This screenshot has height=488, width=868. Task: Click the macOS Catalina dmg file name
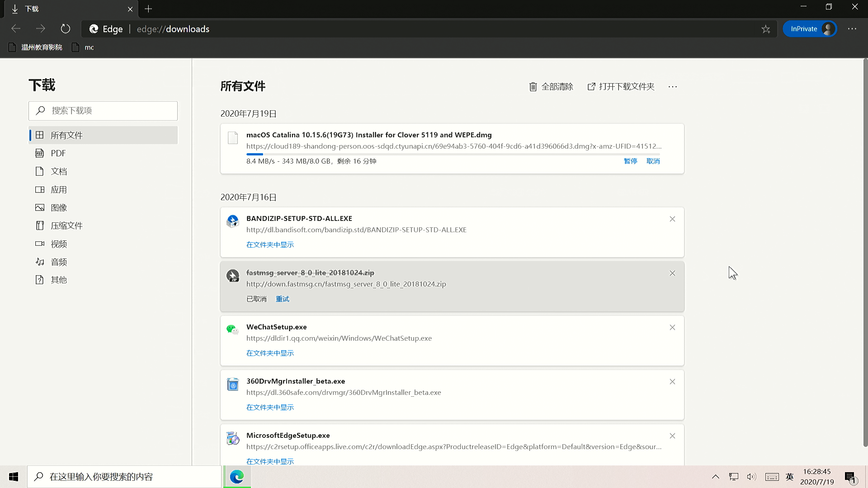[369, 135]
